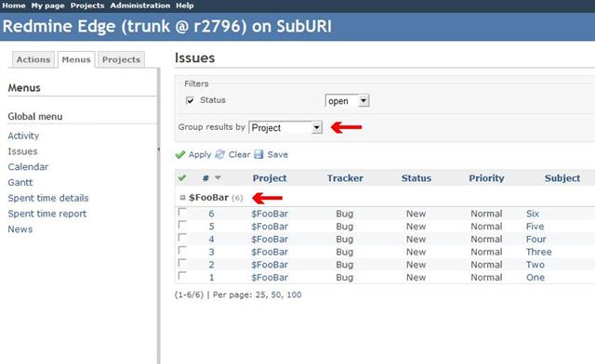Set per page to 25

click(x=260, y=294)
